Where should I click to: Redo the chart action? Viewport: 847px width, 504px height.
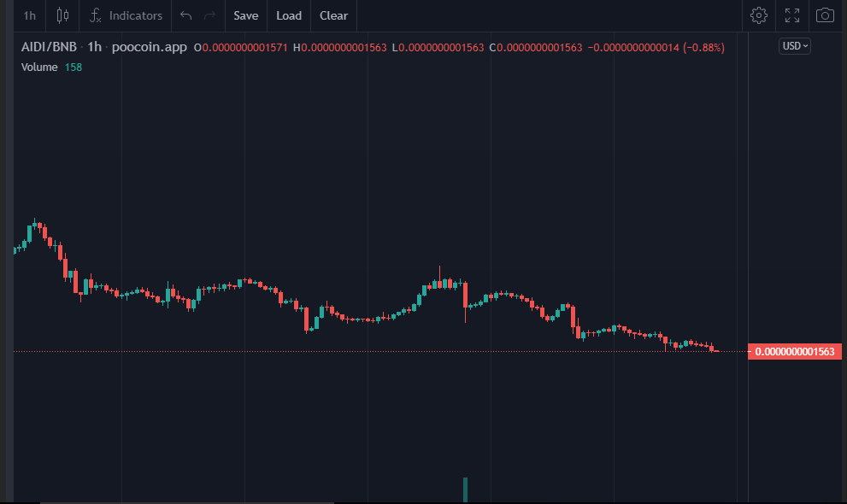pos(209,15)
